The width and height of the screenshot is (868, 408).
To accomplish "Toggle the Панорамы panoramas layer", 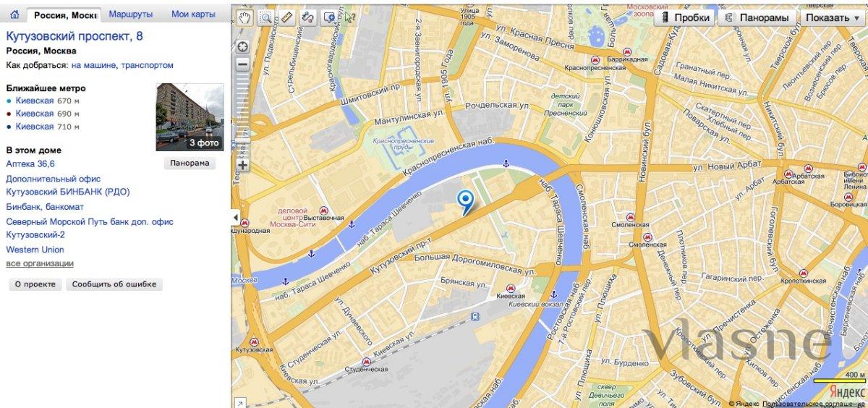I will pos(757,18).
